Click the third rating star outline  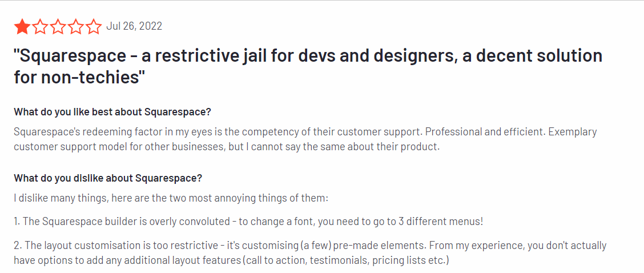(58, 26)
